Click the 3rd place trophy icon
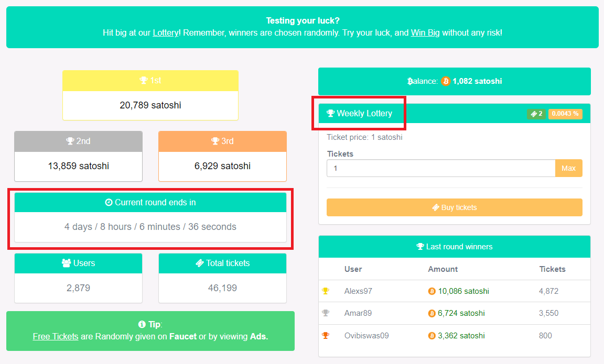Screen dimensions: 604x364 click(x=215, y=141)
